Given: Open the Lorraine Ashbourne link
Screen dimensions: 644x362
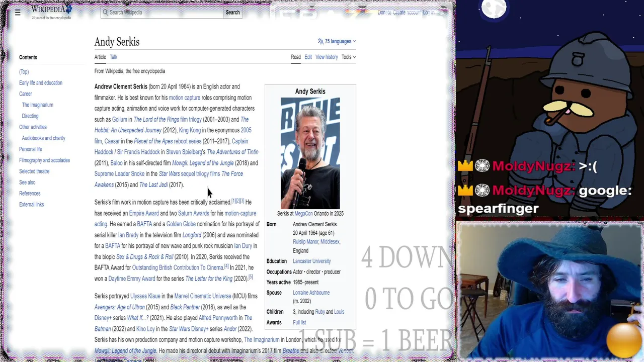Looking at the screenshot, I should [311, 293].
